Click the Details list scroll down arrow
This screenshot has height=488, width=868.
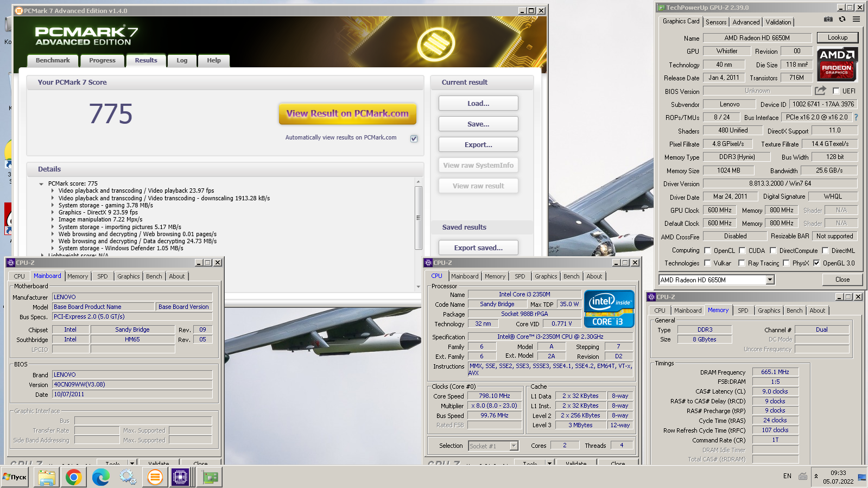(418, 287)
